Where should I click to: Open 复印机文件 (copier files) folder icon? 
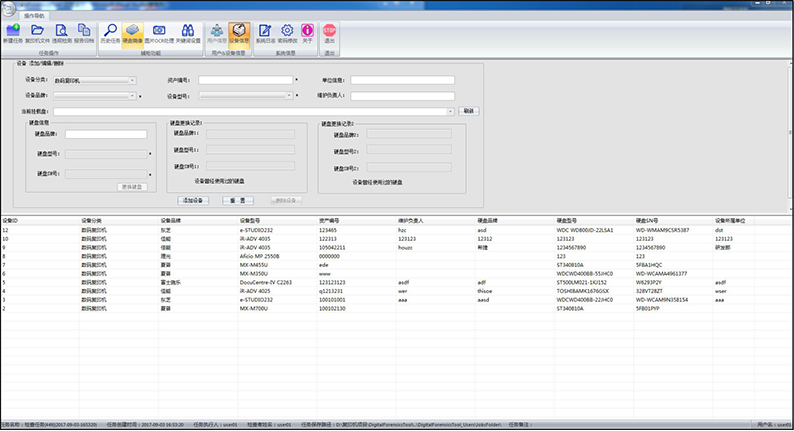click(x=37, y=34)
